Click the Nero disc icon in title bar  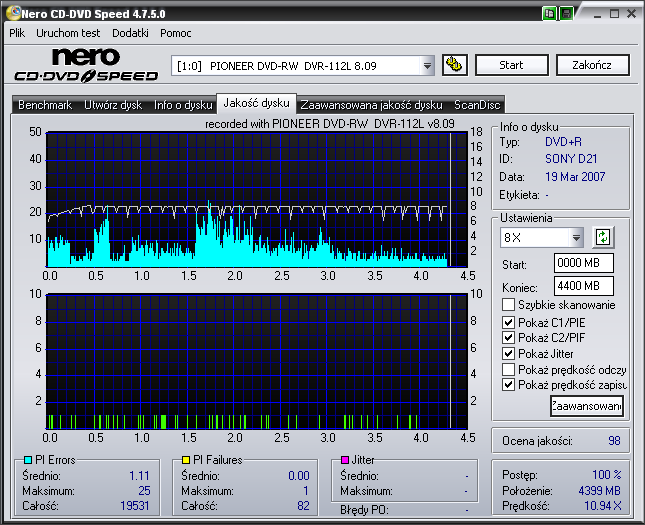[x=14, y=13]
